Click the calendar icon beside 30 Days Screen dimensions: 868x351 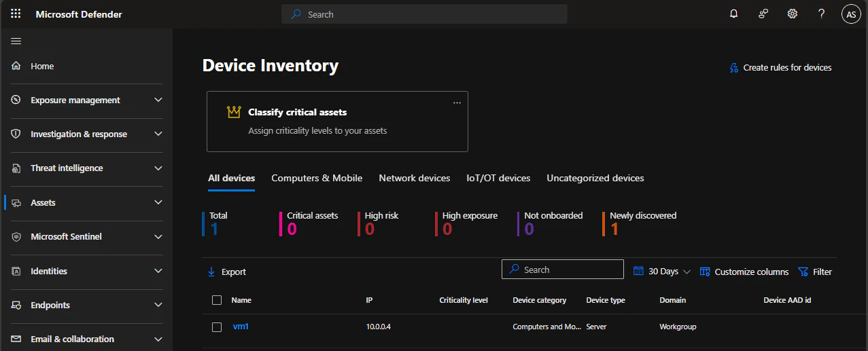coord(638,271)
